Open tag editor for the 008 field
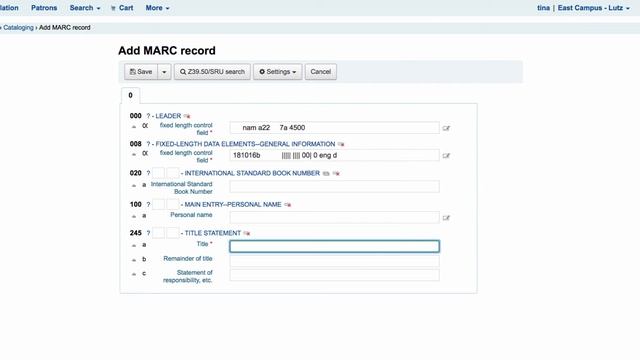Image resolution: width=640 pixels, height=360 pixels. [446, 156]
